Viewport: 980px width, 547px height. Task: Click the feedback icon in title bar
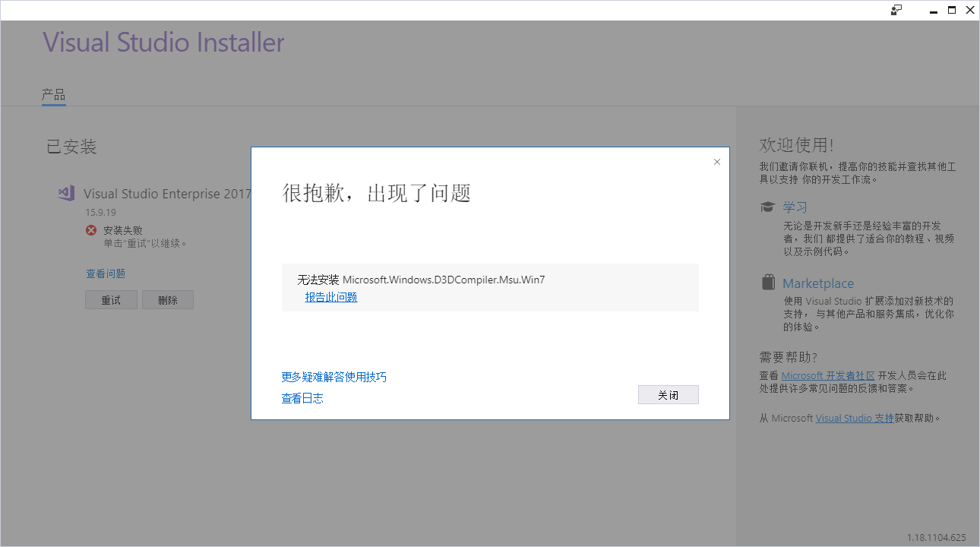click(896, 10)
